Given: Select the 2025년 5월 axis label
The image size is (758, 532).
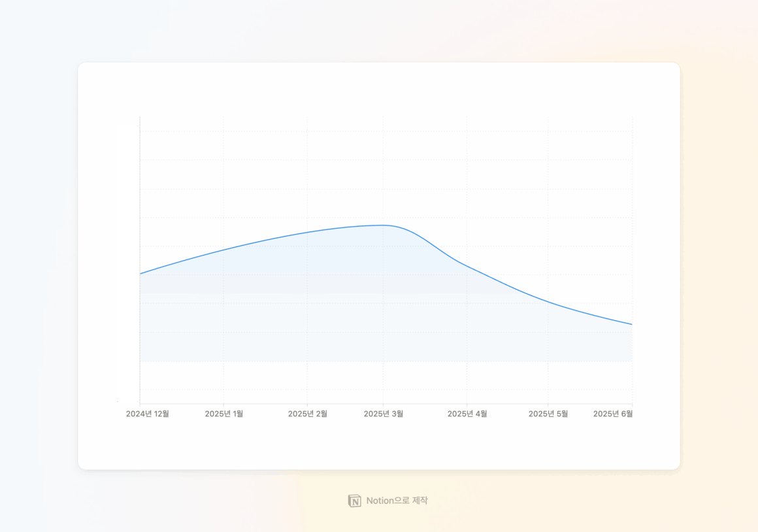Looking at the screenshot, I should click(548, 414).
